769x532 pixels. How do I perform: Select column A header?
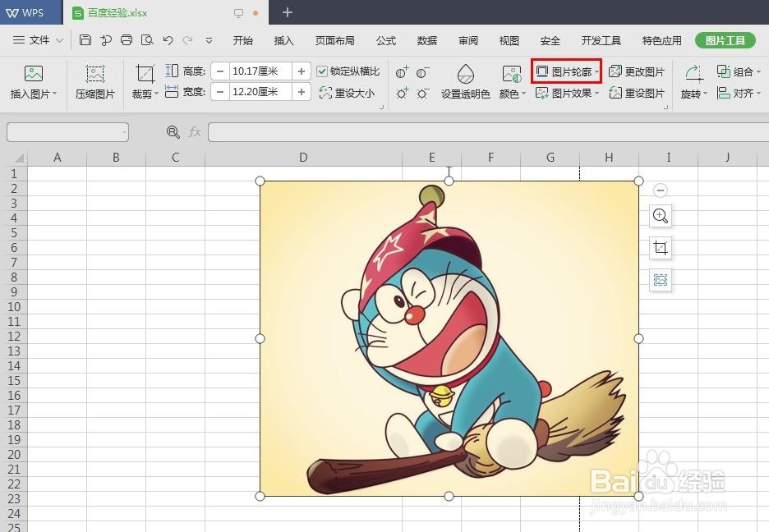click(x=58, y=158)
